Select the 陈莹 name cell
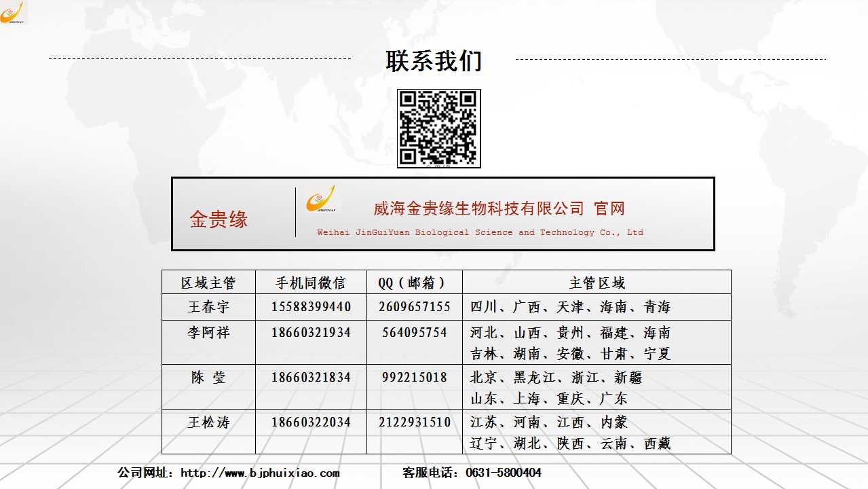The image size is (868, 489). pos(208,378)
